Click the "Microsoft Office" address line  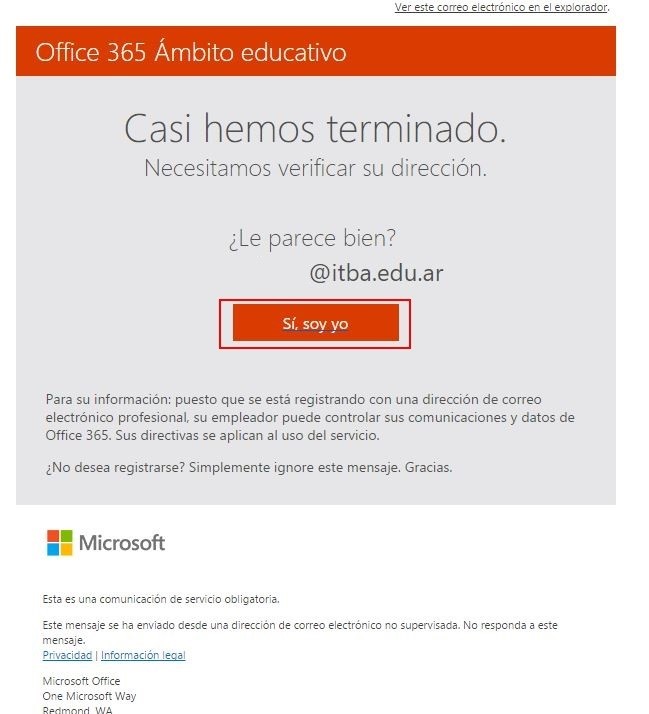[x=81, y=681]
